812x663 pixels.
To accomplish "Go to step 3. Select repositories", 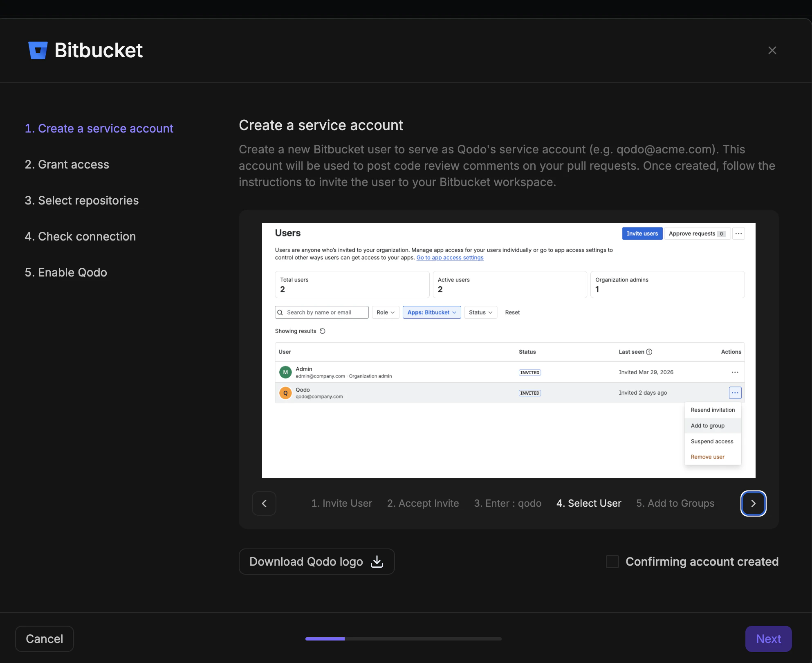I will pyautogui.click(x=81, y=200).
